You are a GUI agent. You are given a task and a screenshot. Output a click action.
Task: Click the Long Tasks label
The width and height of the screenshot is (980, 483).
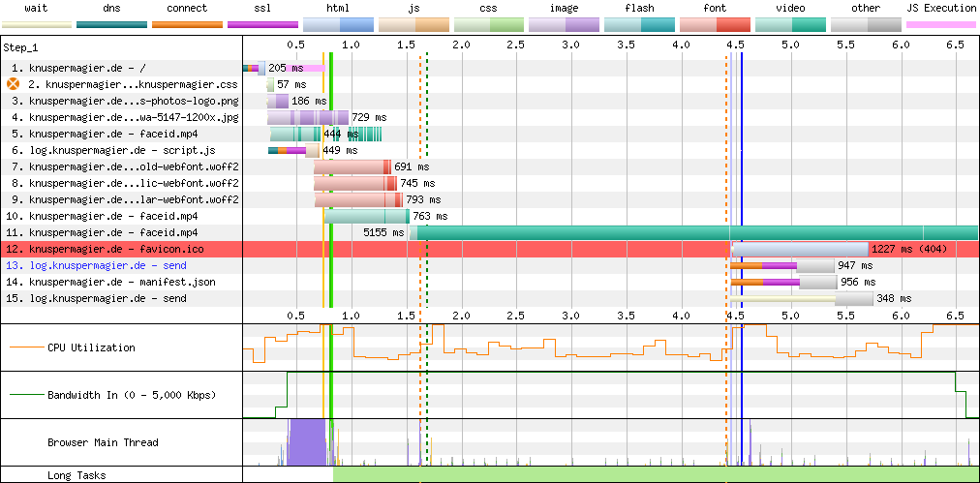(x=77, y=475)
